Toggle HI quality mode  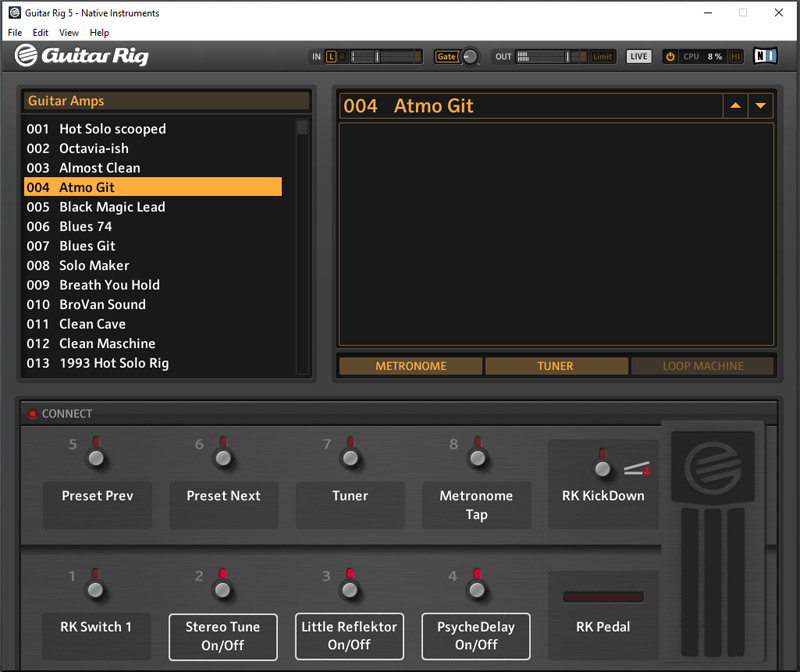[x=736, y=57]
